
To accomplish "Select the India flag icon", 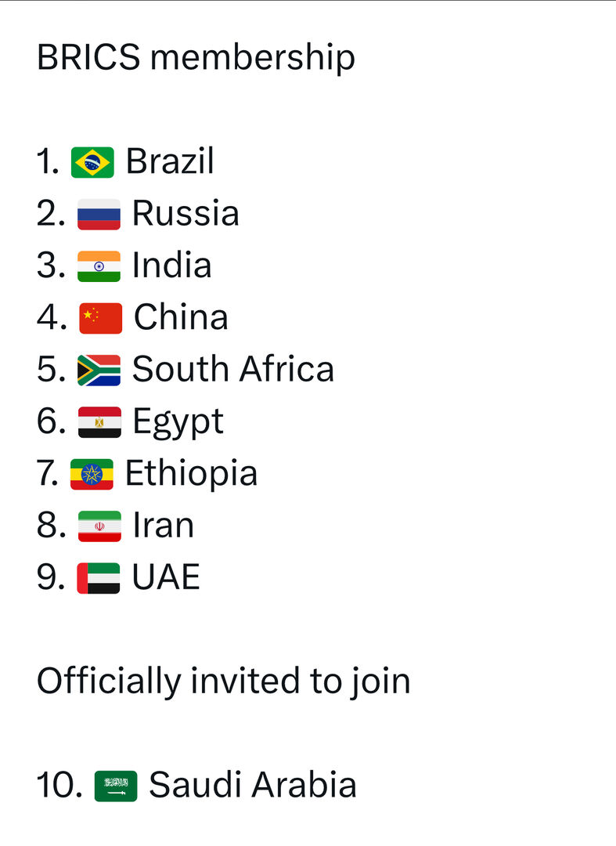I will pos(99,266).
